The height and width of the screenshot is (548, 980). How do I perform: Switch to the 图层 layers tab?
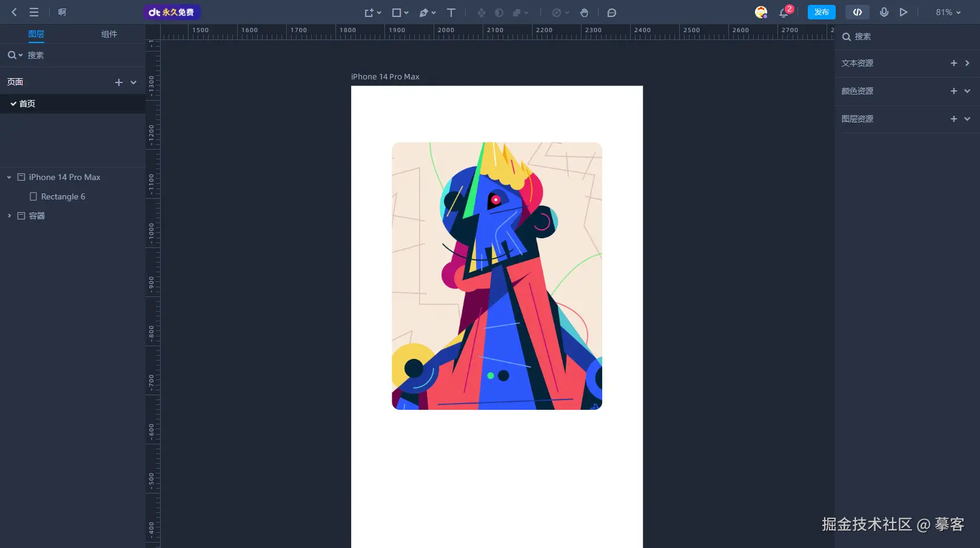click(x=36, y=34)
